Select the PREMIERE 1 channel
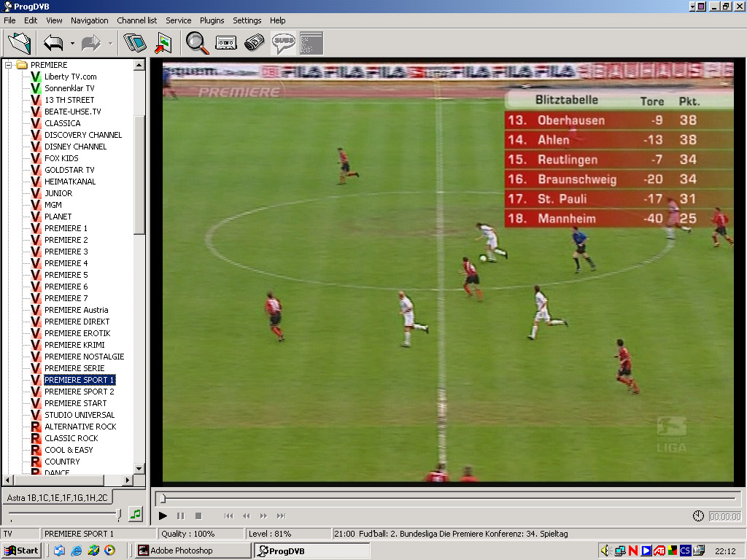 click(66, 228)
